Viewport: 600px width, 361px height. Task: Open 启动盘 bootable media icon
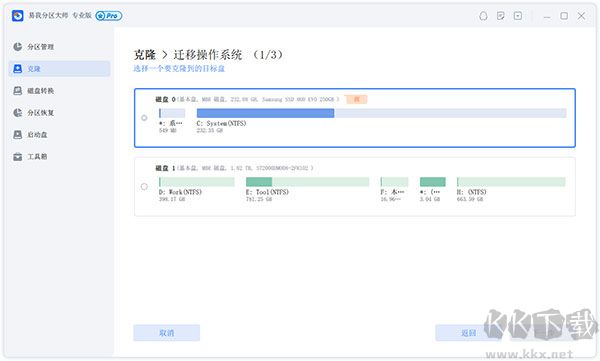pos(18,134)
